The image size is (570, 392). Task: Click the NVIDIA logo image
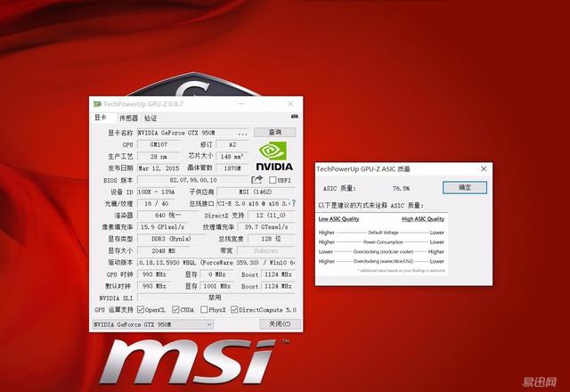click(273, 156)
